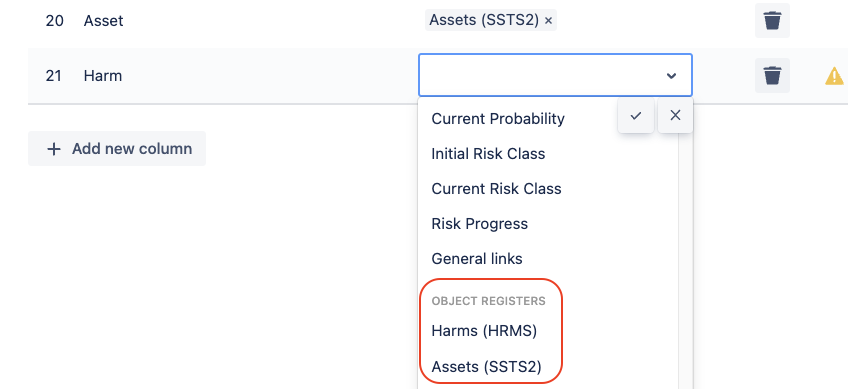Click the yellow warning triangle icon

tap(834, 76)
